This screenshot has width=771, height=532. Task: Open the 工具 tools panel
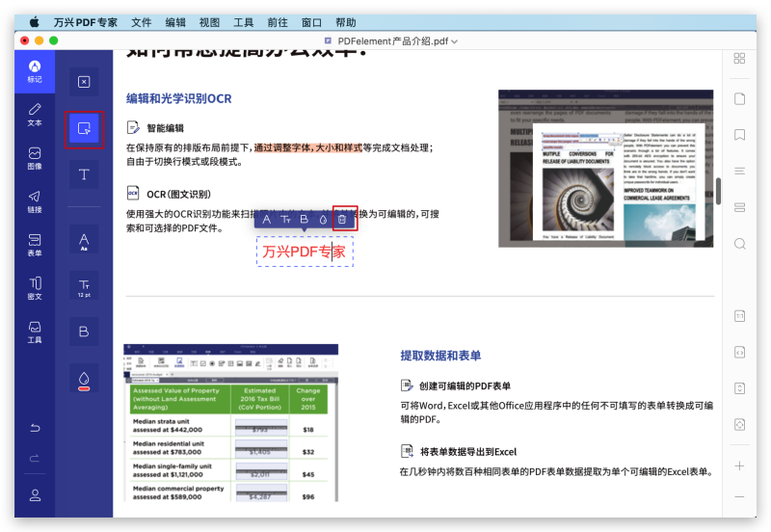[35, 332]
